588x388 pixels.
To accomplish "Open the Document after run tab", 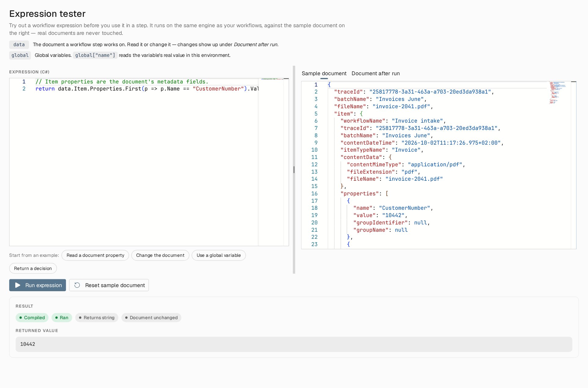I will pyautogui.click(x=375, y=73).
